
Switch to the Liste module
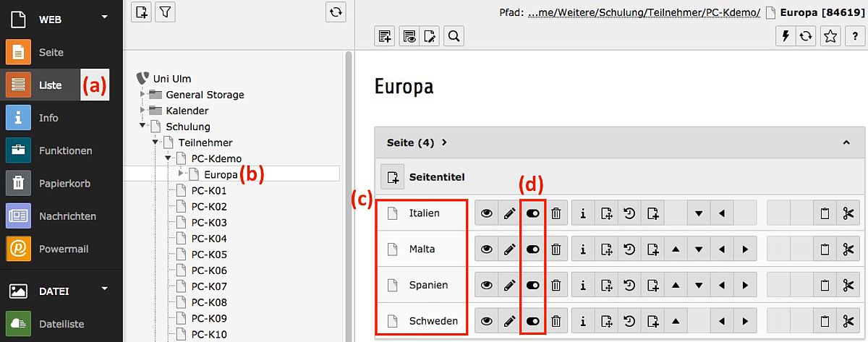pyautogui.click(x=51, y=85)
